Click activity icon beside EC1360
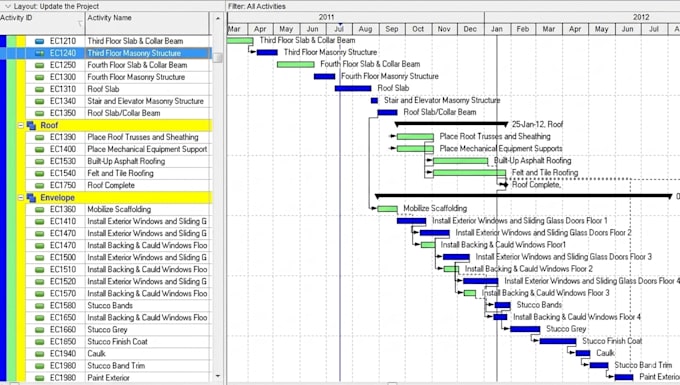The image size is (680, 385). (39, 209)
